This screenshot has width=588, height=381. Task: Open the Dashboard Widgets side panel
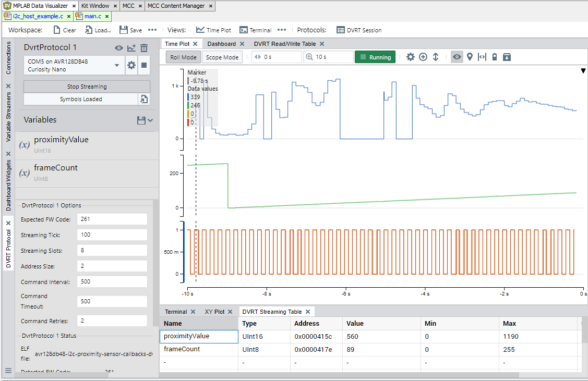tap(8, 185)
